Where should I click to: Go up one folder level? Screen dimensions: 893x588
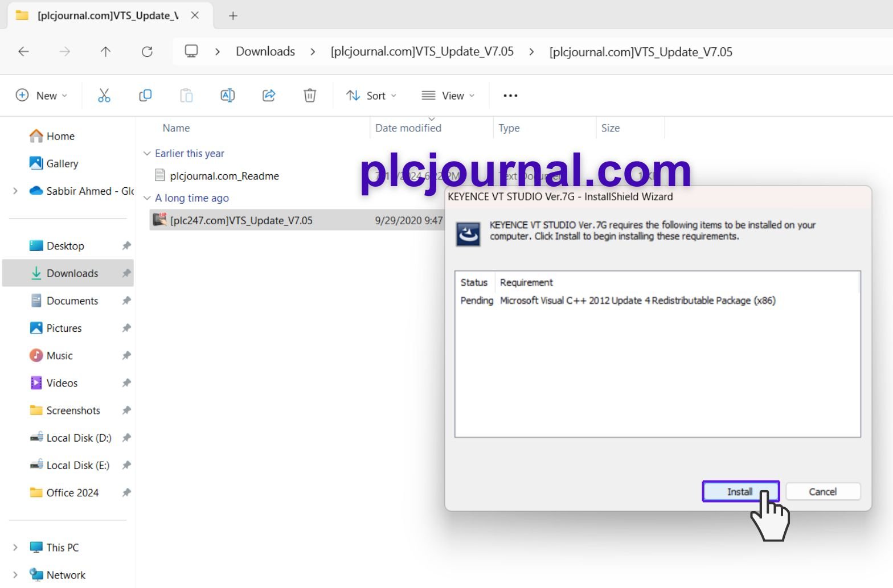[x=105, y=52]
